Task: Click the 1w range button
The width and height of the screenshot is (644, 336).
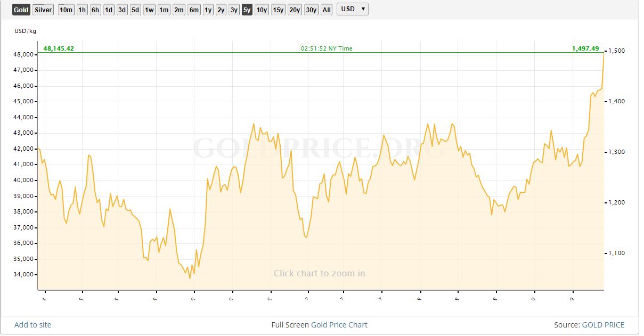Action: [x=149, y=10]
